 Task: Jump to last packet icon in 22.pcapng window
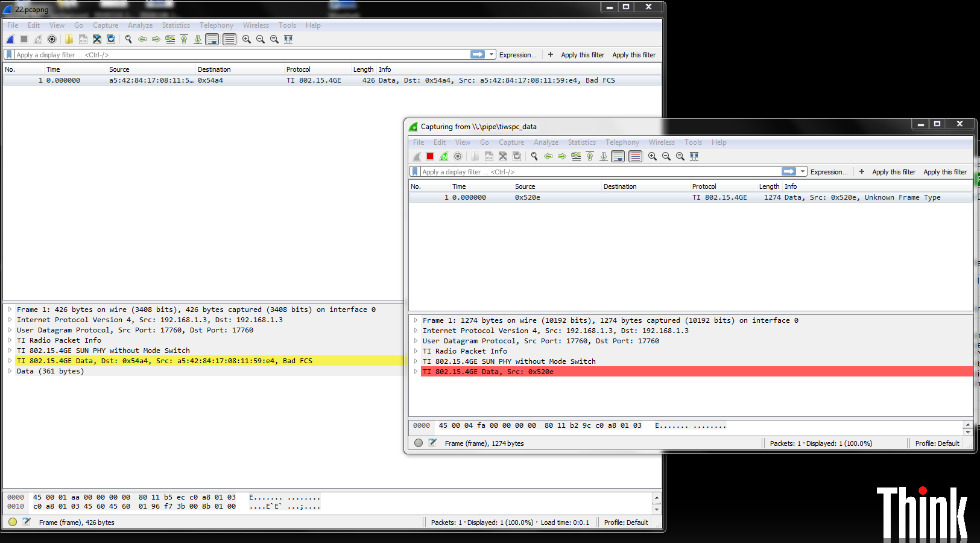click(x=198, y=39)
